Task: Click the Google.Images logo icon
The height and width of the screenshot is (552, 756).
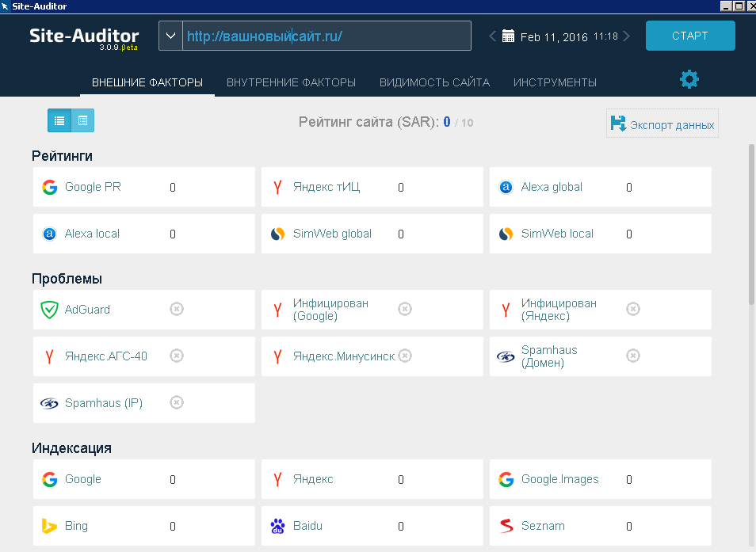Action: coord(506,479)
